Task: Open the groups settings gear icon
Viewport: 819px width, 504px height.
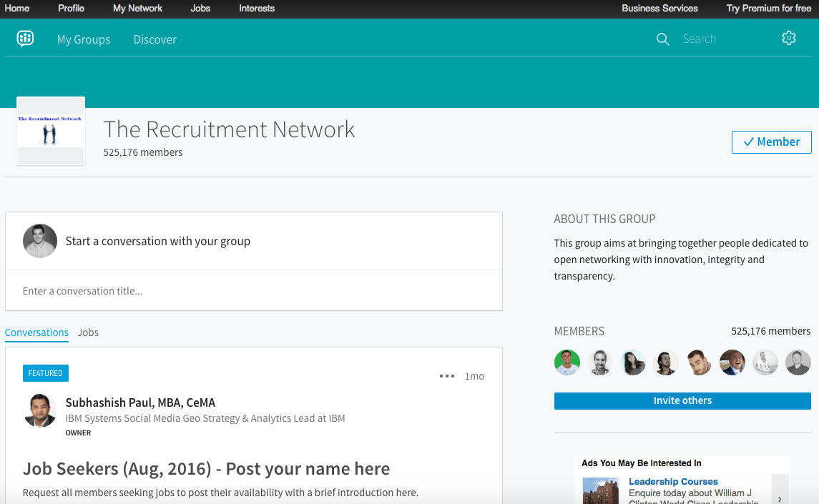Action: point(789,38)
